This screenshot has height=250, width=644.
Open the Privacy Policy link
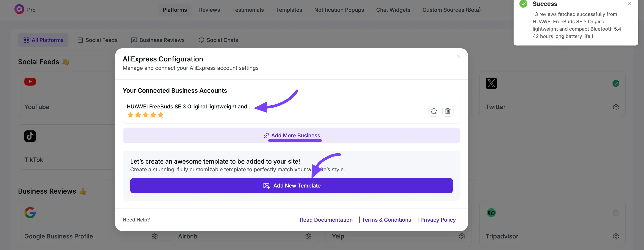(438, 220)
